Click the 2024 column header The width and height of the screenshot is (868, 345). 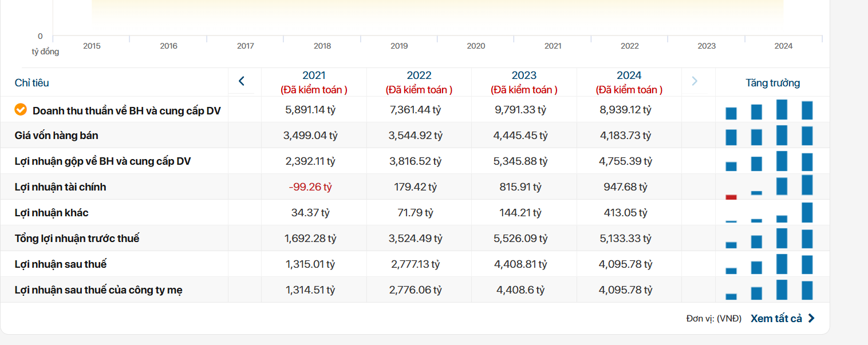[629, 82]
